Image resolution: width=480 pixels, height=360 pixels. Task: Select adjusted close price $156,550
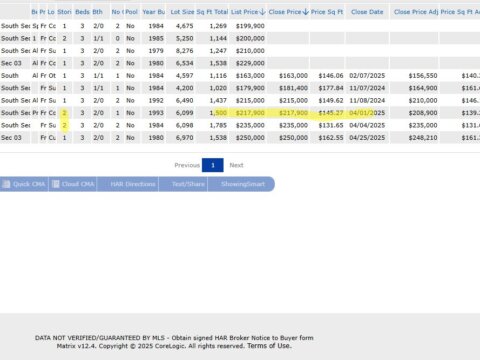(x=423, y=76)
